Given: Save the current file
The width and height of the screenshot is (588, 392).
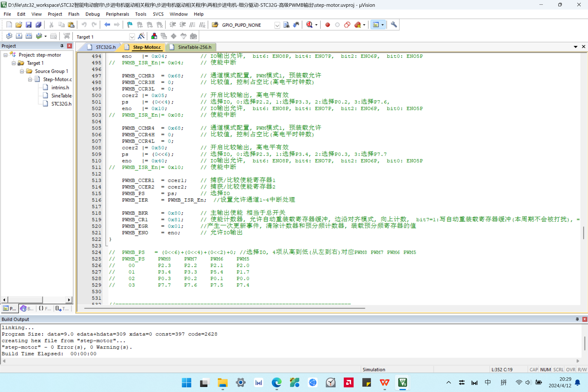Looking at the screenshot, I should (29, 25).
